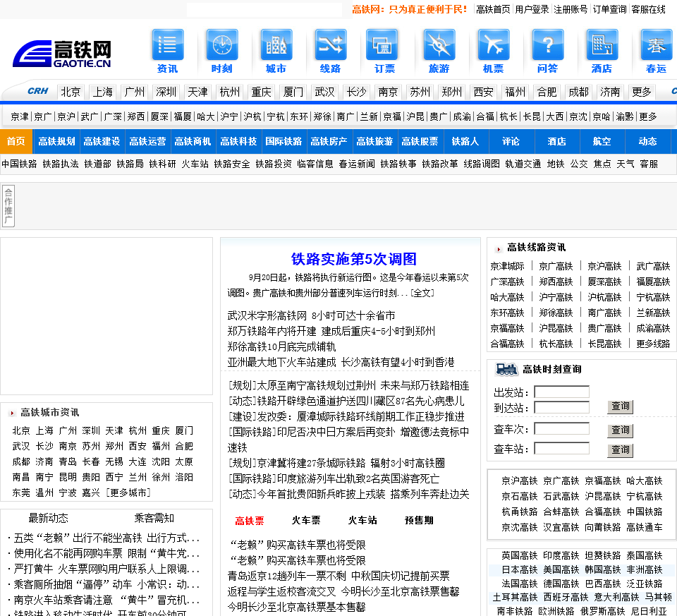The height and width of the screenshot is (616, 677).
Task: Click the 出发站 input field
Action: 562,392
